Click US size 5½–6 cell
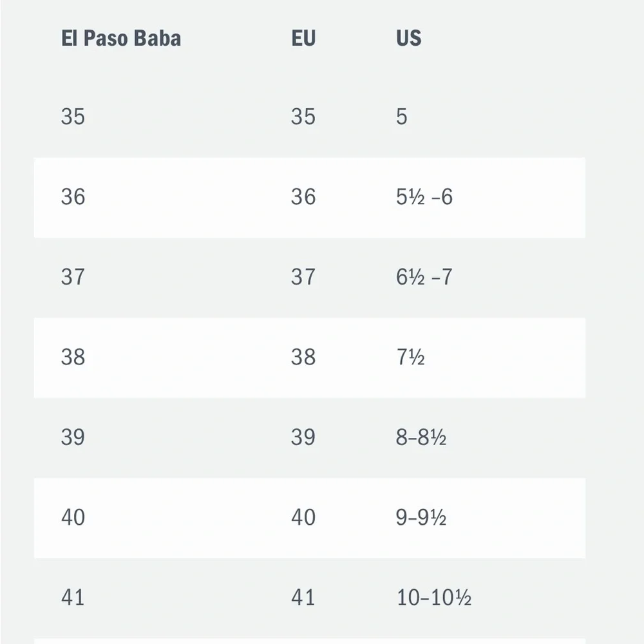Screen dimensions: 644x644 (x=424, y=197)
